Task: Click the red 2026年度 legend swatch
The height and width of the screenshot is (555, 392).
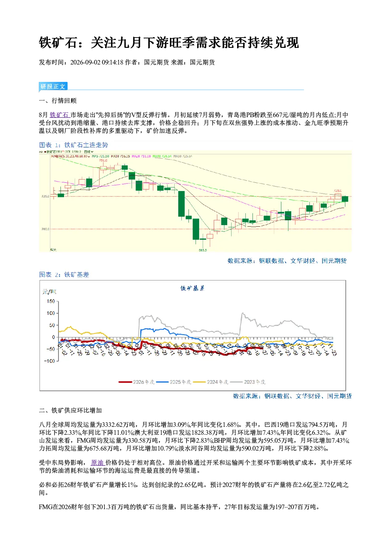Action: pos(125,382)
